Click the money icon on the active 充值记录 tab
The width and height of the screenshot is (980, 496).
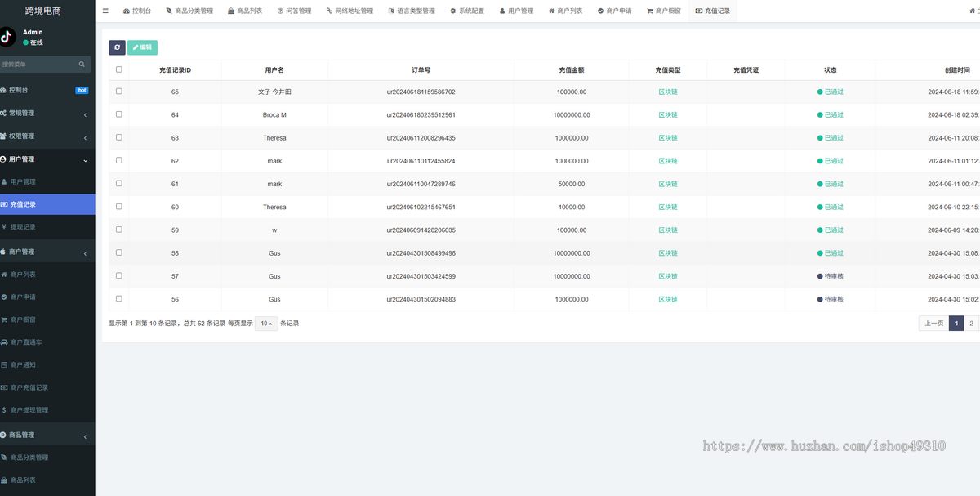[698, 11]
